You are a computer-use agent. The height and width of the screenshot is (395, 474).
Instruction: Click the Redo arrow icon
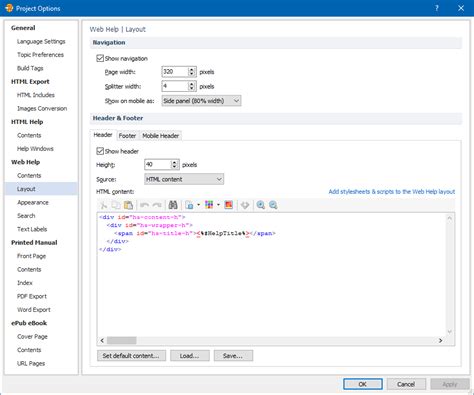click(157, 205)
